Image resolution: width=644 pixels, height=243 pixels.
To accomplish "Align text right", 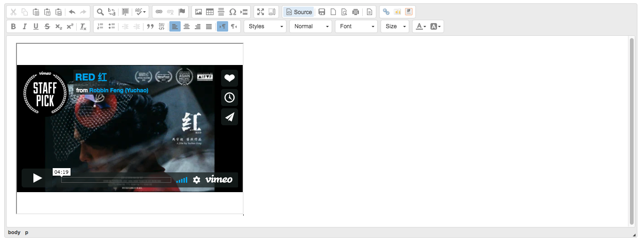I will (x=198, y=26).
